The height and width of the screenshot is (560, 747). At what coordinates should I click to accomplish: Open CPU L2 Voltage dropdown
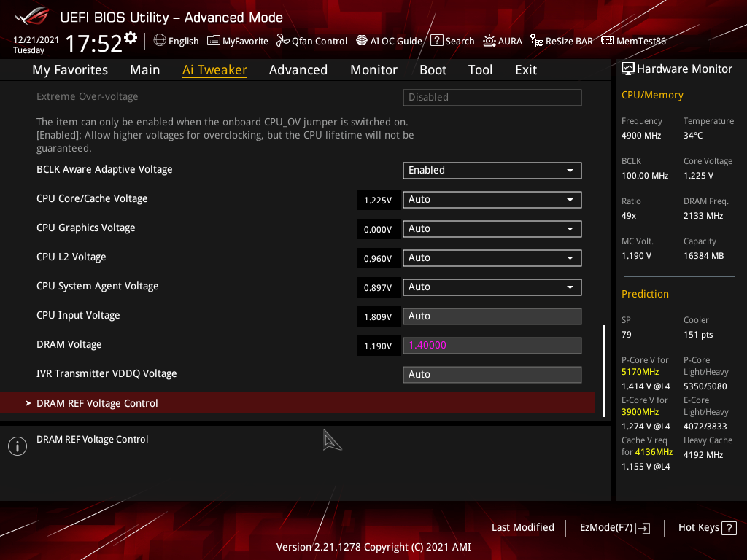pyautogui.click(x=492, y=257)
